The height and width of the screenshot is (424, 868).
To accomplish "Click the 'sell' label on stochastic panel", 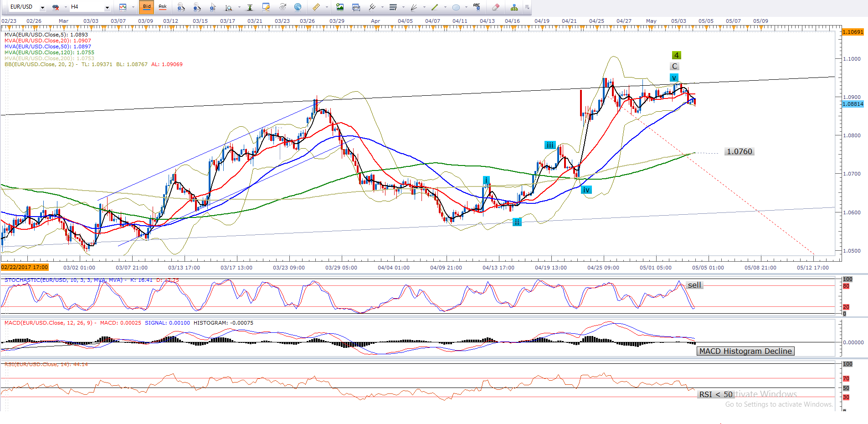I will tap(694, 285).
